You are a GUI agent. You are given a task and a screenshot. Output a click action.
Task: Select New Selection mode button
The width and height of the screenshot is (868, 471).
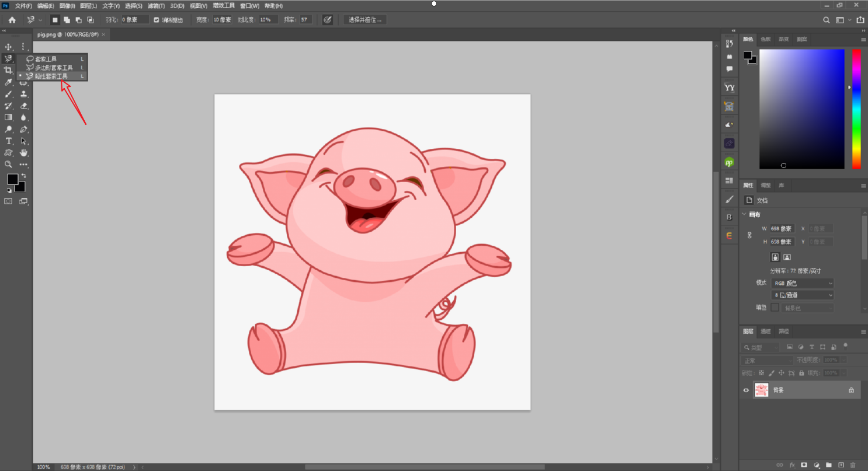[x=55, y=20]
